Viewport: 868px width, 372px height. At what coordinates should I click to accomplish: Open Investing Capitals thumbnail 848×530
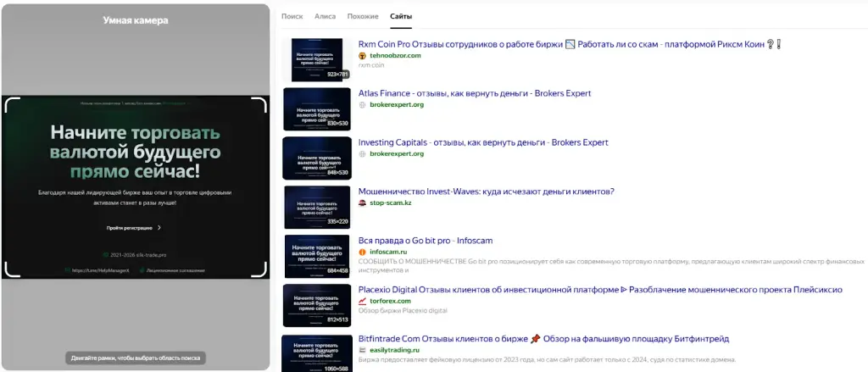click(x=317, y=158)
